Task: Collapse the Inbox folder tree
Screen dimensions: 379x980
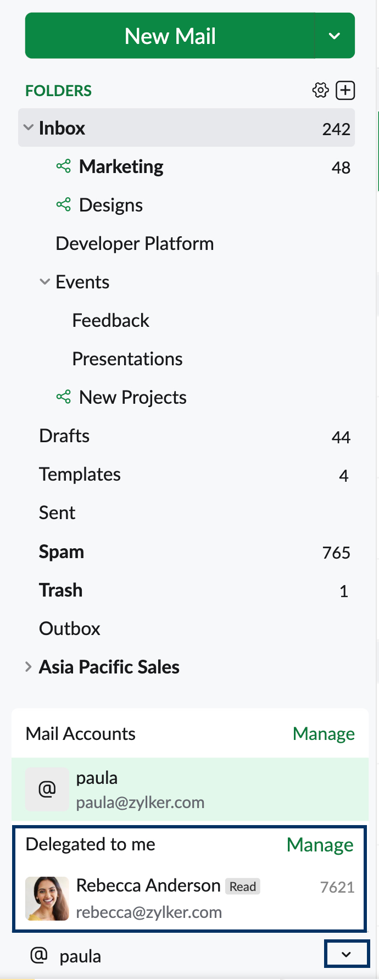Action: 29,128
